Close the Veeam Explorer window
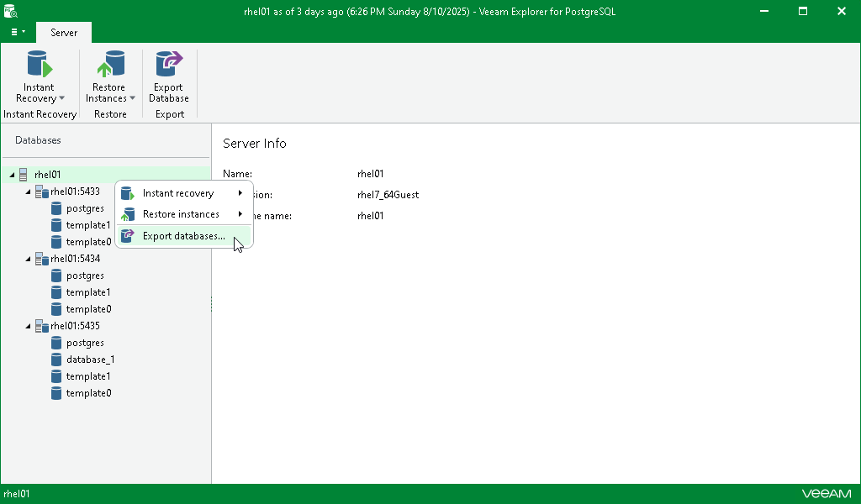The height and width of the screenshot is (504, 861). coord(841,11)
